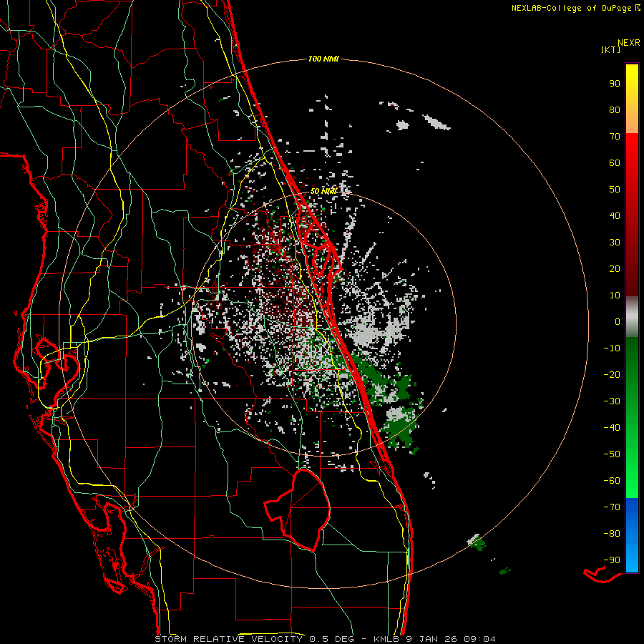This screenshot has width=644, height=644.
Task: Click the NEXLAB-College of DuPage title text
Action: pyautogui.click(x=571, y=8)
